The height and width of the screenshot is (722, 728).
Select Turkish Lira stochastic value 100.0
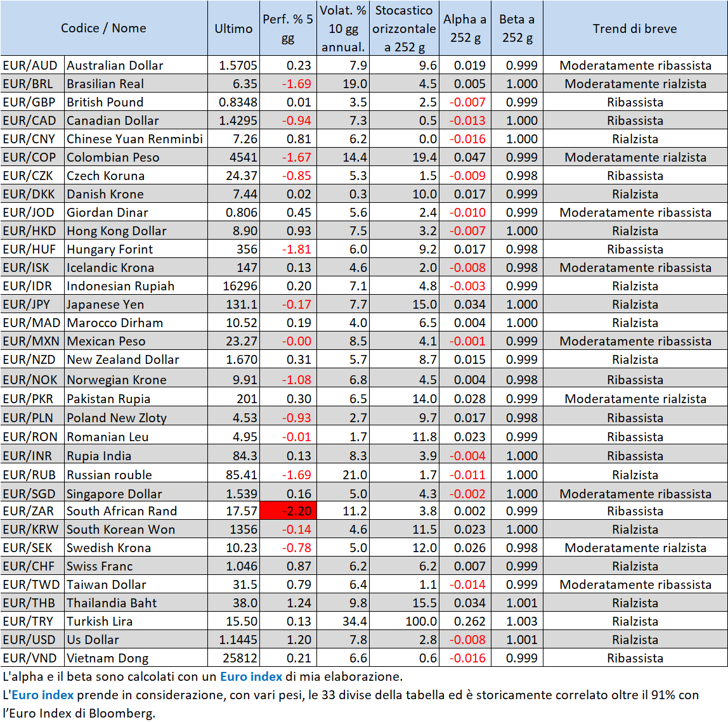tap(405, 621)
